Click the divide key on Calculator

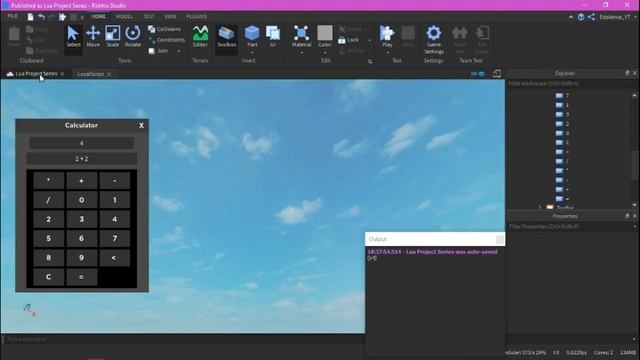coord(49,200)
